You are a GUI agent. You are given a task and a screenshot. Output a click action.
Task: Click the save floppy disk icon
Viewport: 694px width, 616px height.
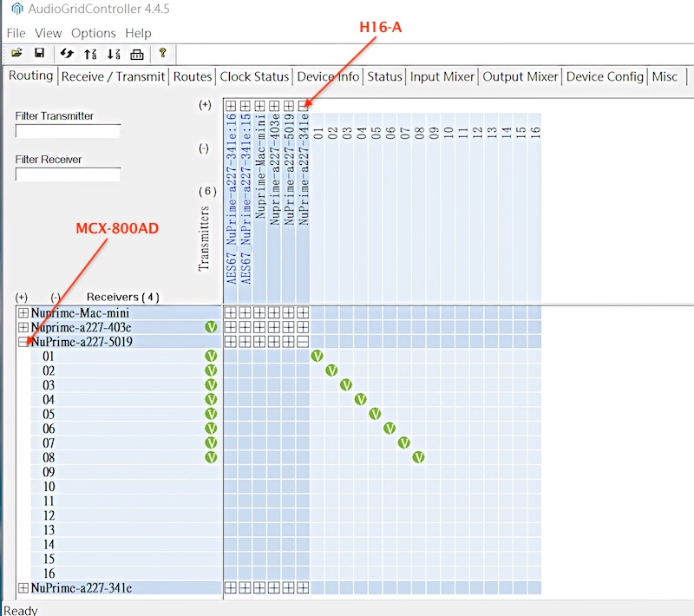click(39, 54)
